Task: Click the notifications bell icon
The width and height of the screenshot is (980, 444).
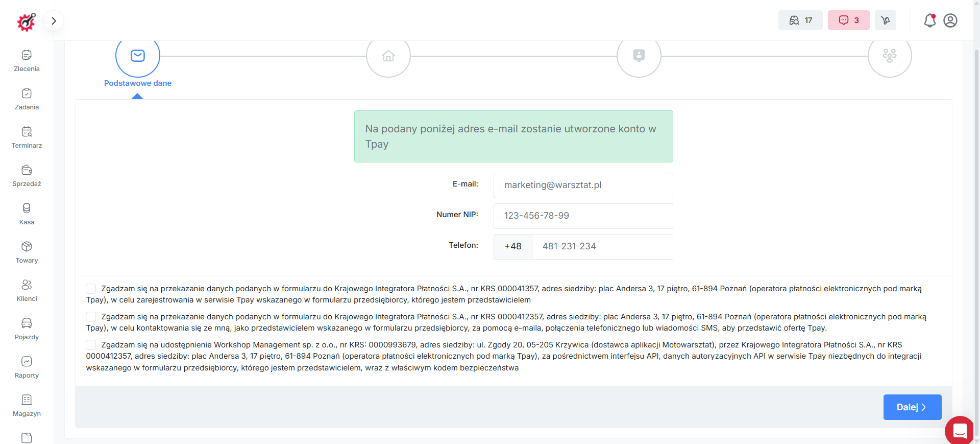Action: tap(930, 20)
